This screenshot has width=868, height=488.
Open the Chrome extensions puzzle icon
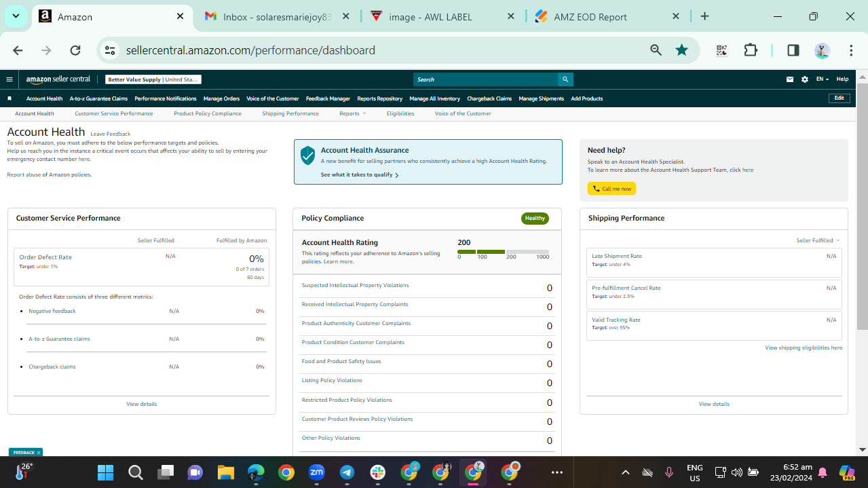tap(751, 50)
